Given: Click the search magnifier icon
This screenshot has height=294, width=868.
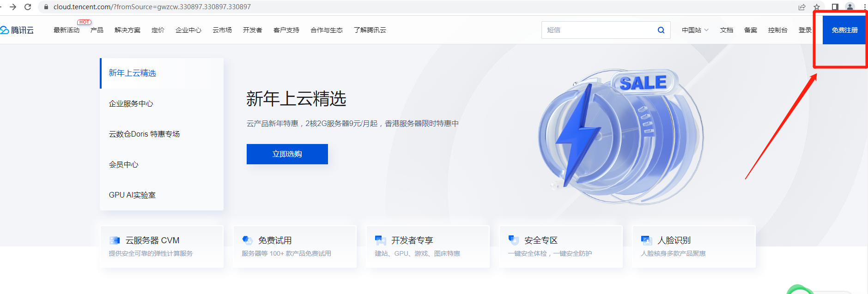Looking at the screenshot, I should pyautogui.click(x=661, y=30).
